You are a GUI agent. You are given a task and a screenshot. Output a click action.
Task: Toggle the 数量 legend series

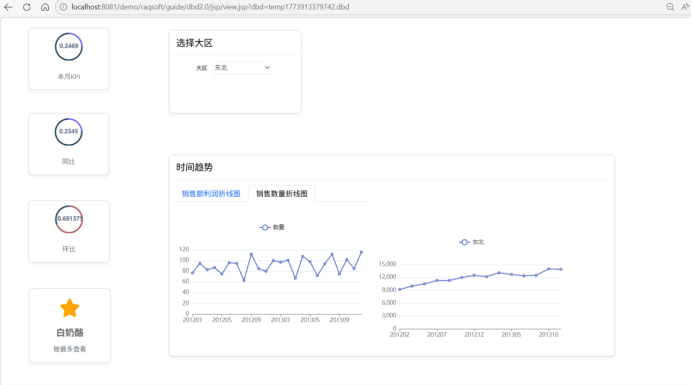tap(272, 227)
